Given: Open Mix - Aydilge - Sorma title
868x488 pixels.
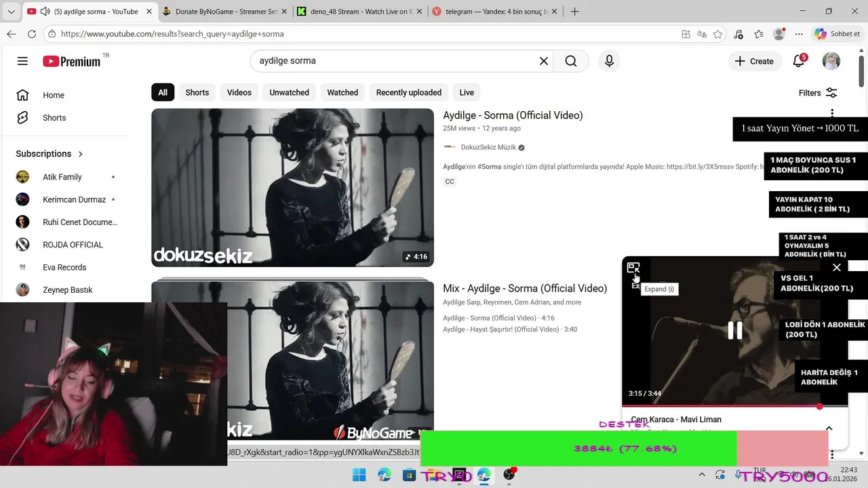Looking at the screenshot, I should tap(525, 288).
